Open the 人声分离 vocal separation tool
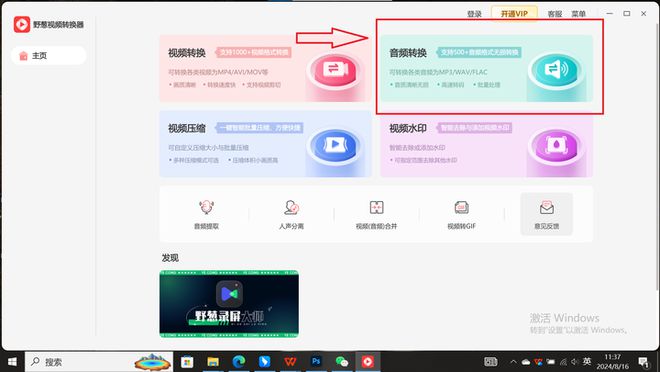 tap(291, 215)
